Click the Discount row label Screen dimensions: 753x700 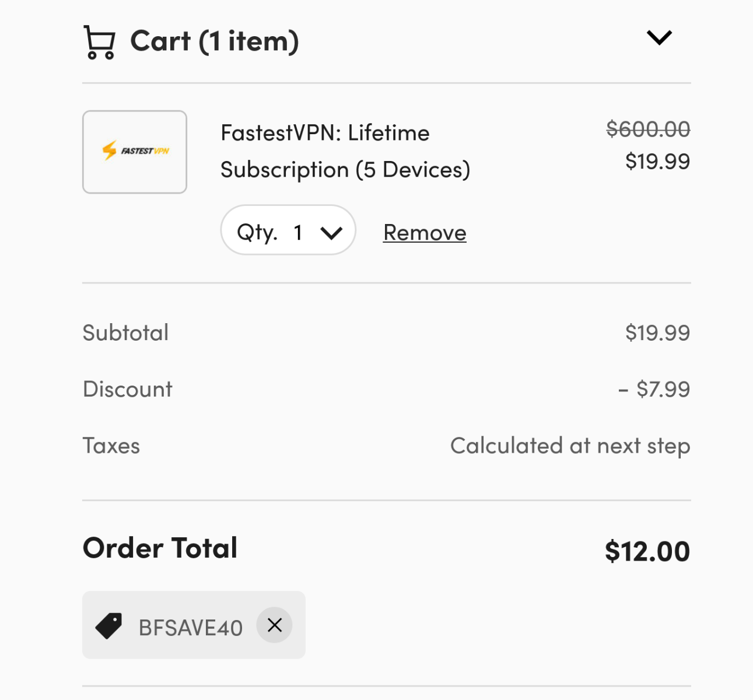click(128, 389)
